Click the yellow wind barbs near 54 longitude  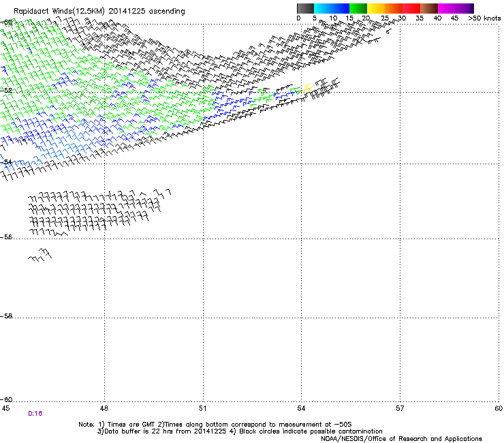click(307, 88)
